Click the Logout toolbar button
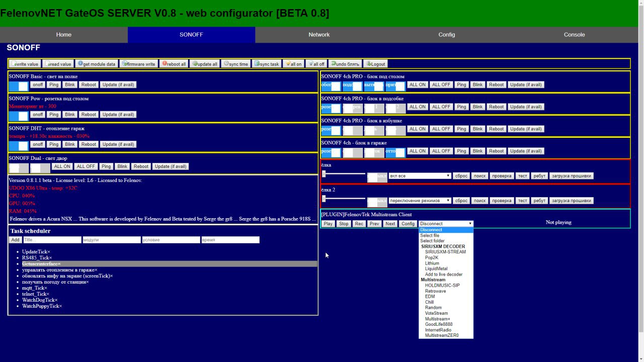The width and height of the screenshot is (644, 362). click(x=375, y=64)
